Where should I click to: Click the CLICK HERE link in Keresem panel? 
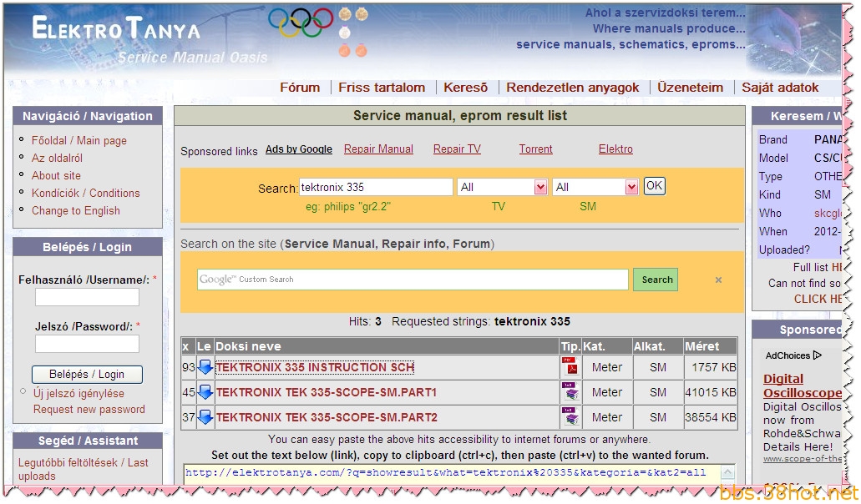coord(818,299)
